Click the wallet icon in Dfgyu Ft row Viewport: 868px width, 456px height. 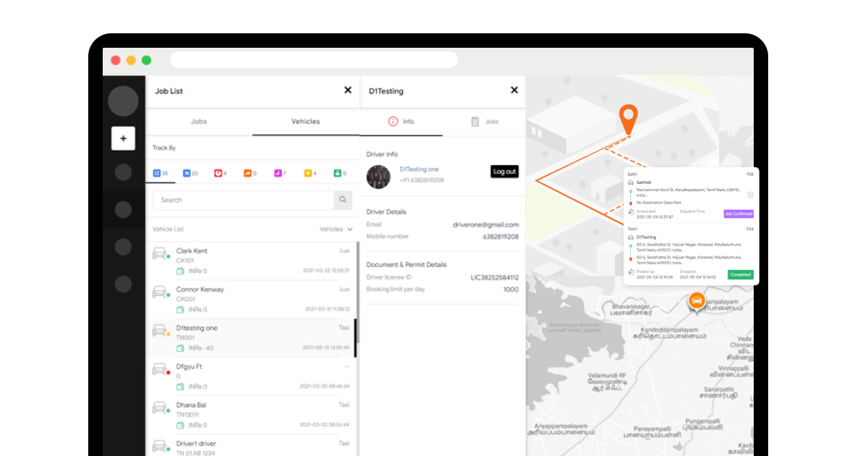[180, 387]
